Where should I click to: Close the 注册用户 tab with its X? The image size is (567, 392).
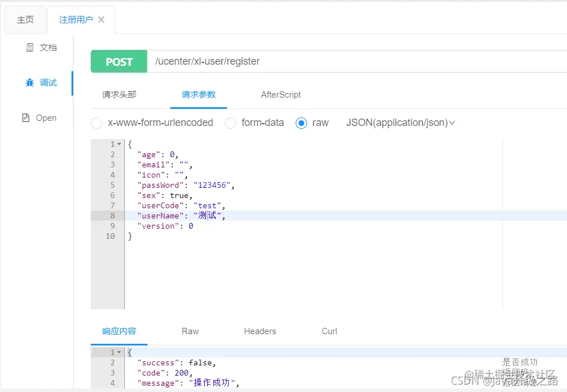click(x=101, y=19)
